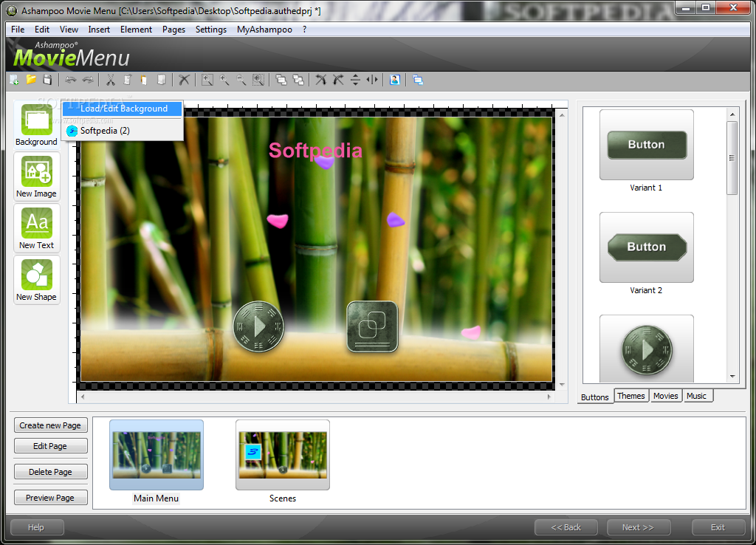Image resolution: width=756 pixels, height=545 pixels.
Task: Select the Variant 1 button style
Action: coord(647,145)
